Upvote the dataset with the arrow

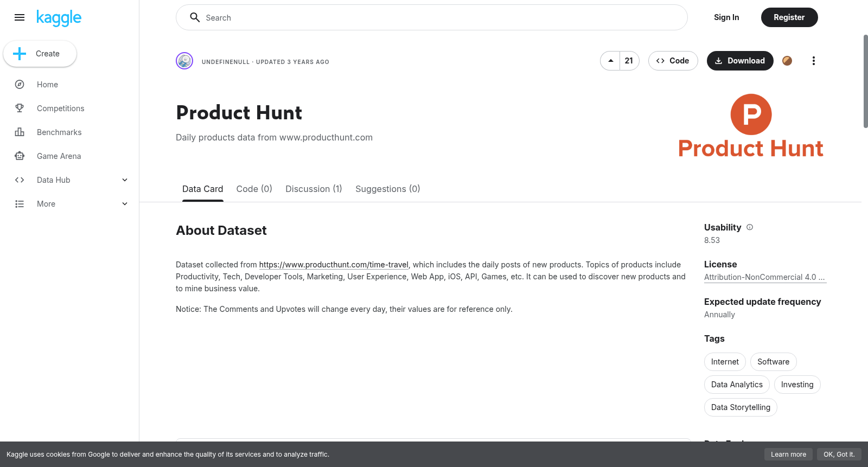(x=610, y=61)
